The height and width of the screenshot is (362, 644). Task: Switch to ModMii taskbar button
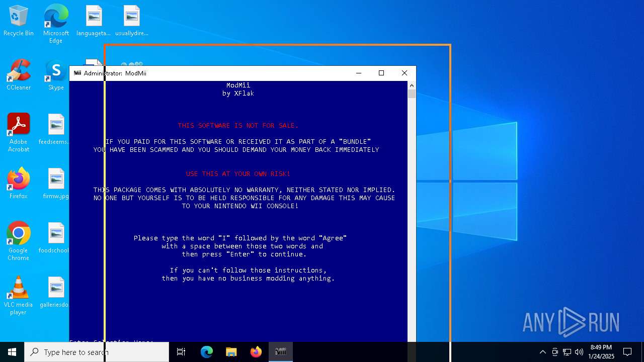pos(281,352)
